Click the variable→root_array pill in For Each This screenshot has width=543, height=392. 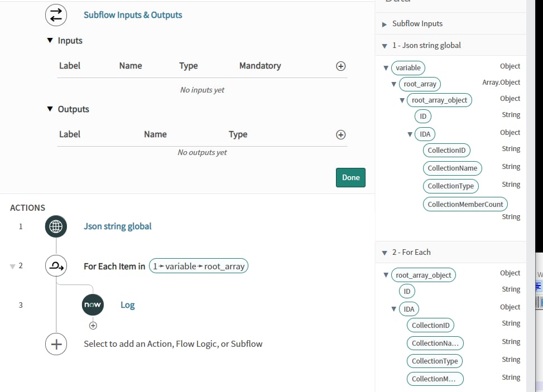click(x=199, y=267)
